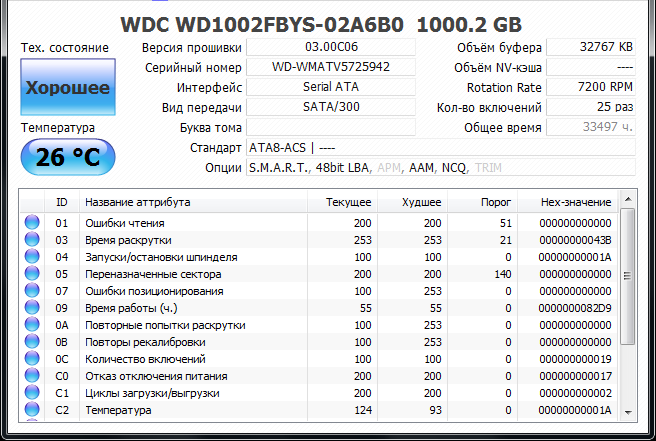Image resolution: width=656 pixels, height=441 pixels.
Task: Select the Повторные попытки раскрутки row name
Action: click(x=165, y=325)
